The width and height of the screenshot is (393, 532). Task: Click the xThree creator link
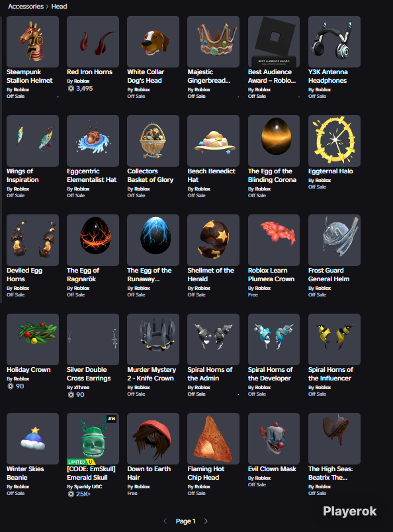81,388
